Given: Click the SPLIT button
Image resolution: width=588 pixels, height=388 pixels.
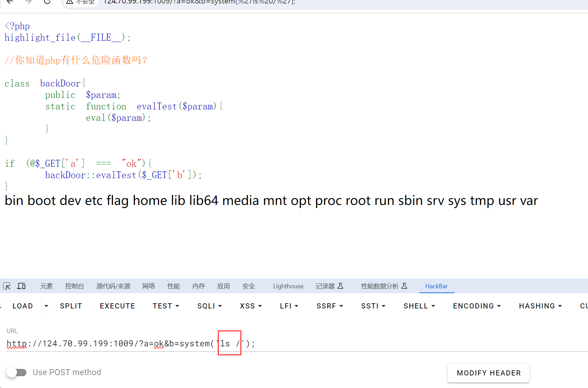Looking at the screenshot, I should [x=71, y=306].
